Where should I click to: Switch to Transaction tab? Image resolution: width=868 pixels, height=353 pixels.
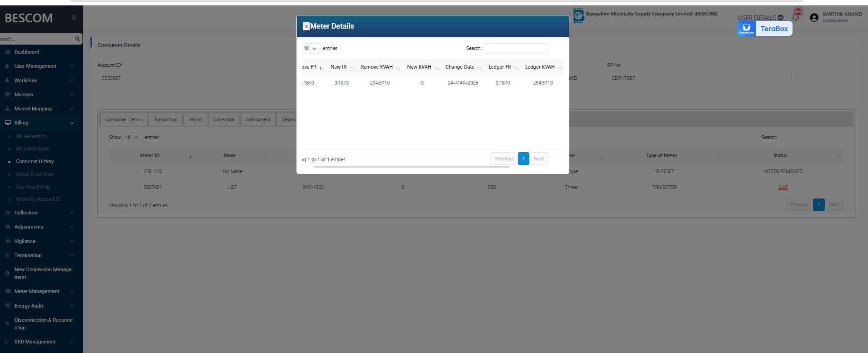(x=166, y=119)
